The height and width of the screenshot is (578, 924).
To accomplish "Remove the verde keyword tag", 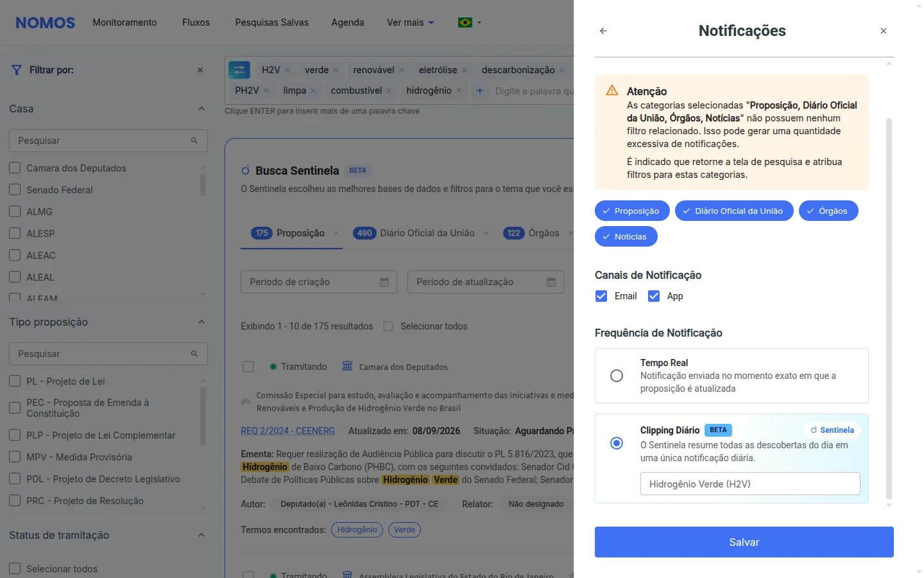I will click(336, 70).
